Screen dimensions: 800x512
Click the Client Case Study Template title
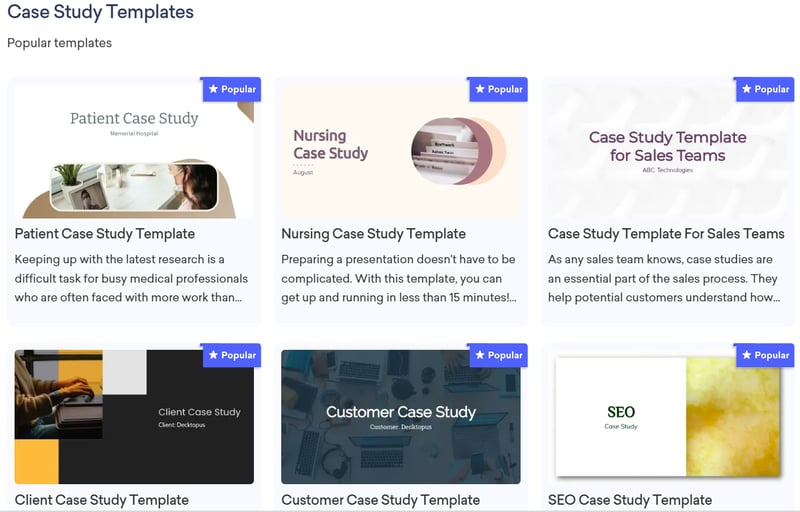(x=102, y=500)
